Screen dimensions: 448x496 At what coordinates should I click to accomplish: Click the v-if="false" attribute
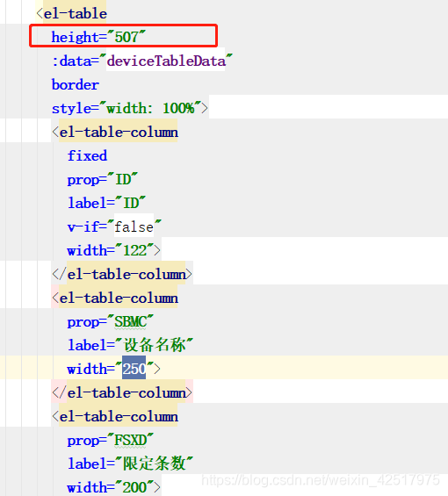pos(114,226)
